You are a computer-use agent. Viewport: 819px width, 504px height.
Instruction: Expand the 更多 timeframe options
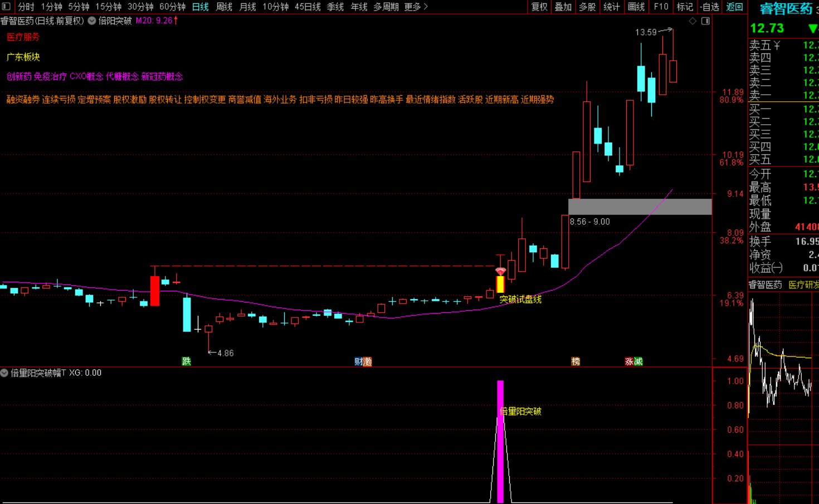(416, 7)
